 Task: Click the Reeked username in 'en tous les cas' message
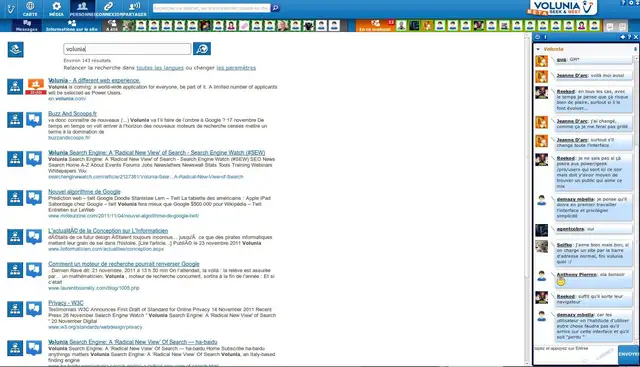point(566,91)
